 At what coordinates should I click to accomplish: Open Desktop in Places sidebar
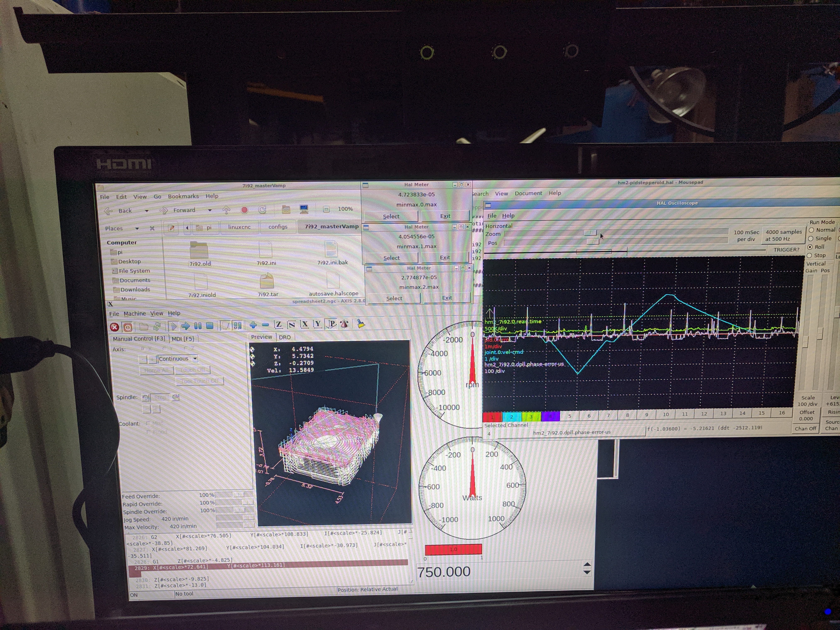126,262
